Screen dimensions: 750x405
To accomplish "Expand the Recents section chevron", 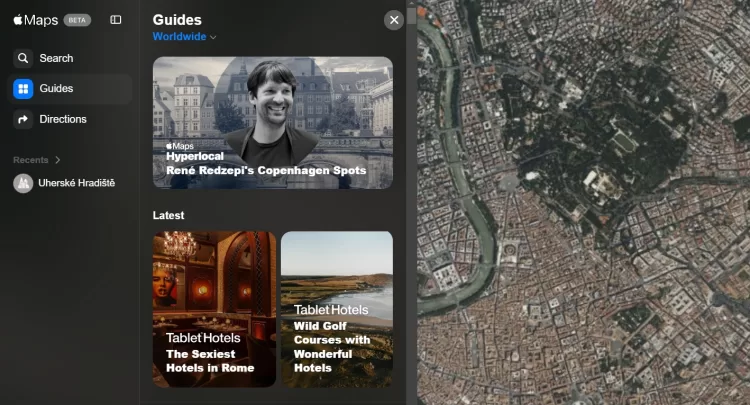I will point(58,160).
